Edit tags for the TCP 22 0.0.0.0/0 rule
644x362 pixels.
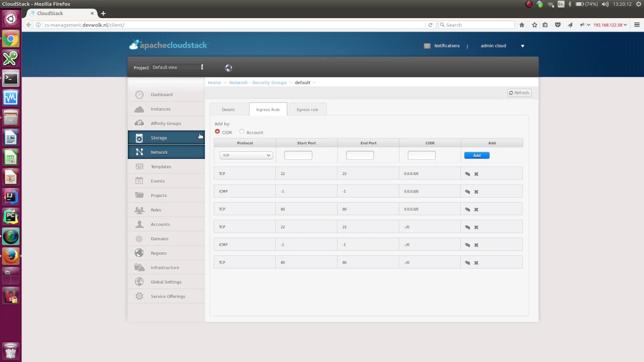[x=467, y=174]
